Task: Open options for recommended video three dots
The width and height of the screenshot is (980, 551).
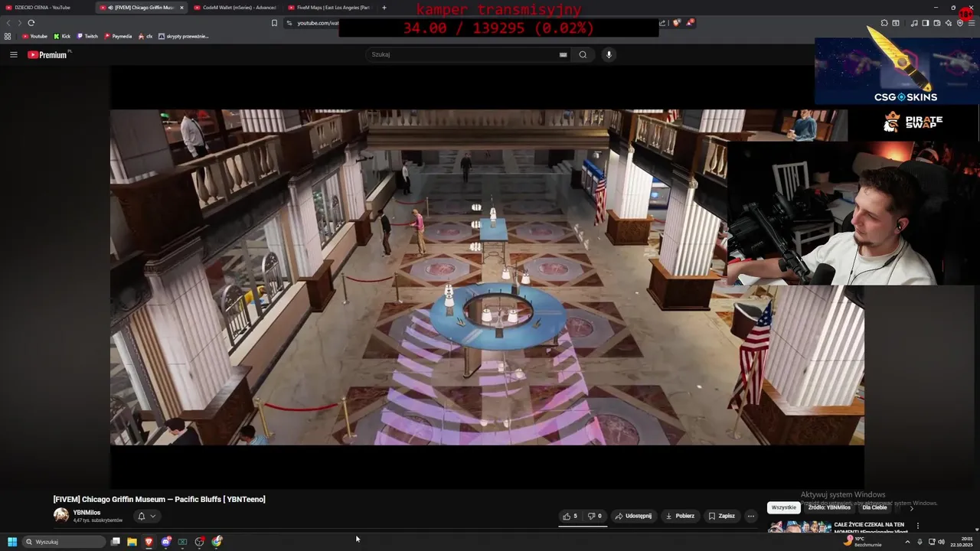Action: click(x=917, y=526)
